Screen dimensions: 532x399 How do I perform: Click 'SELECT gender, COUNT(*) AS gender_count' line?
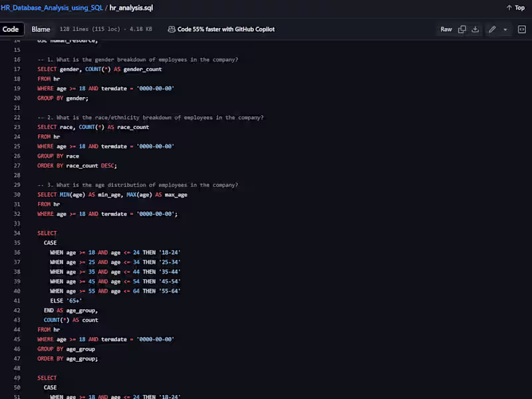coord(99,69)
